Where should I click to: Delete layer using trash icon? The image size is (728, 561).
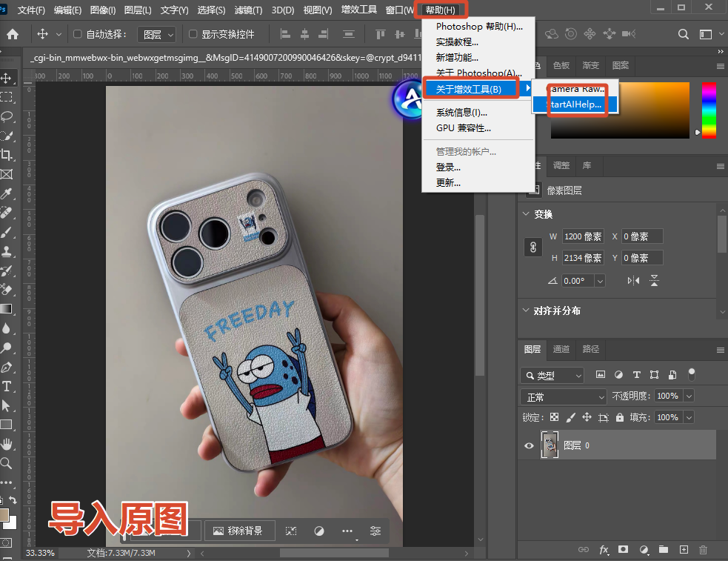click(703, 549)
